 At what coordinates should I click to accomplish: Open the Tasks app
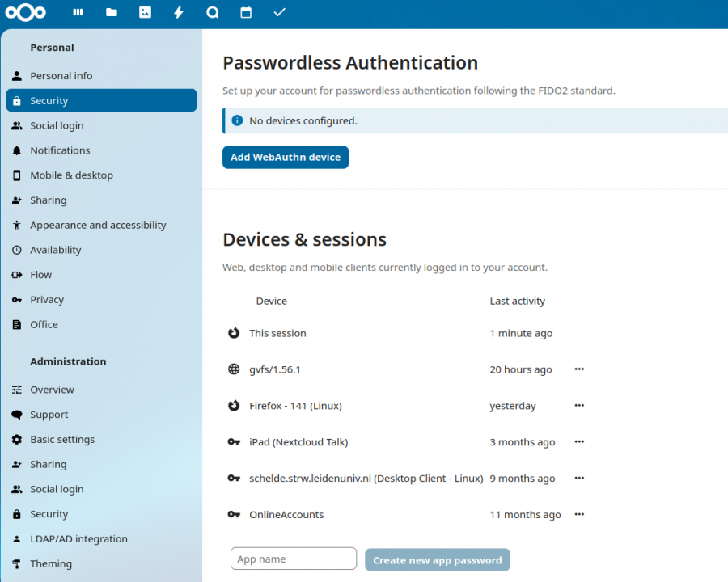pos(279,12)
